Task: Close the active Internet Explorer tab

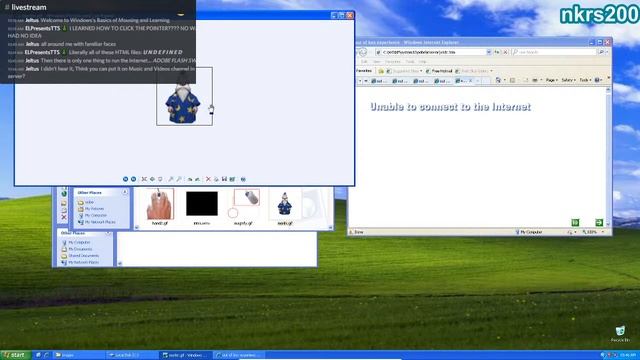Action: [470, 81]
